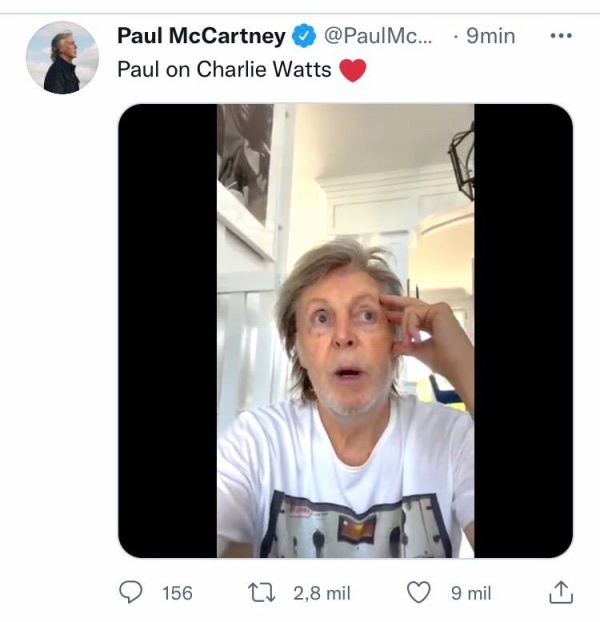Screen dimensions: 600x622
Task: Click the 9 mil likes count
Action: 471,593
